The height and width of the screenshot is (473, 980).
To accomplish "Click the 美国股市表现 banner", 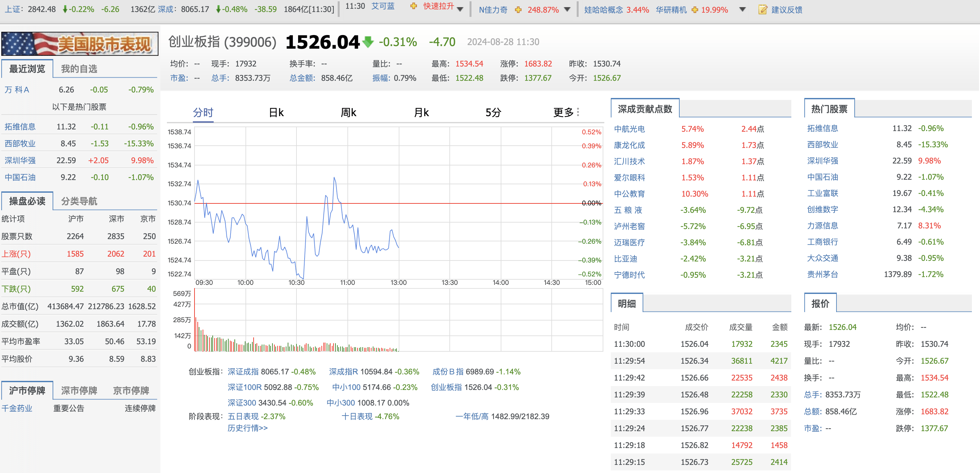I will tap(80, 44).
